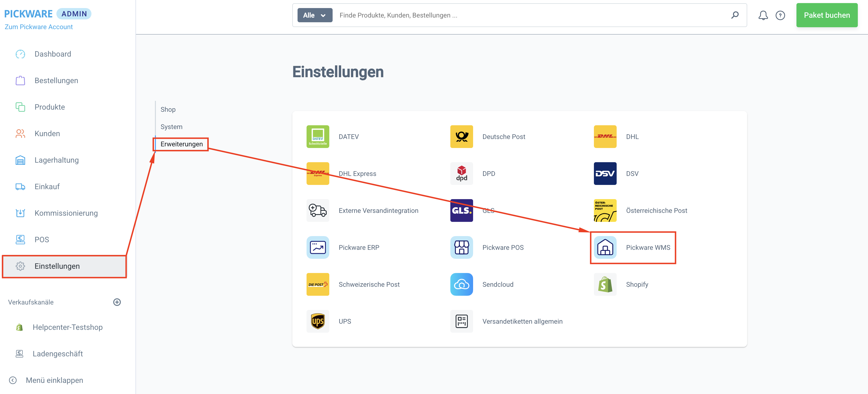Image resolution: width=868 pixels, height=394 pixels.
Task: Select the GLS extension tile icon
Action: [461, 210]
